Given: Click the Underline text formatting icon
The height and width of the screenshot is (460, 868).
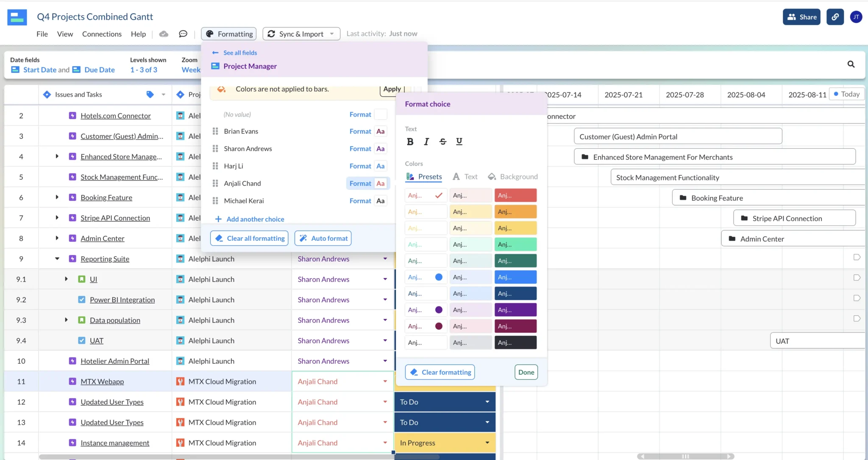Looking at the screenshot, I should [x=459, y=141].
